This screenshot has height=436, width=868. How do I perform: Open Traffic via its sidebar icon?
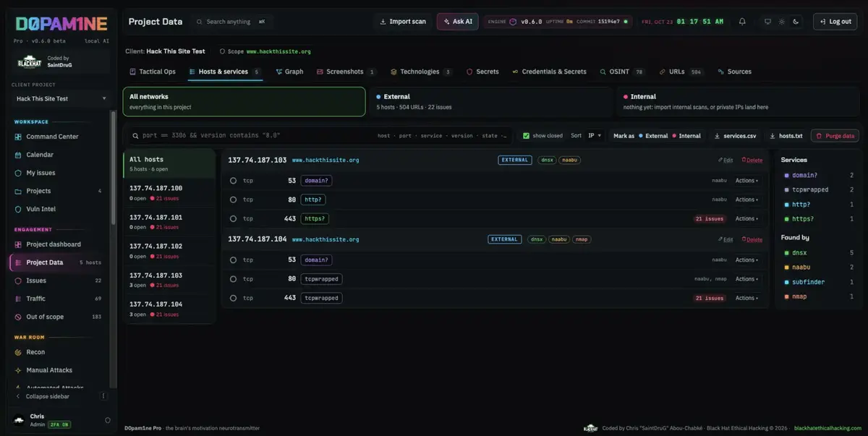tap(19, 299)
